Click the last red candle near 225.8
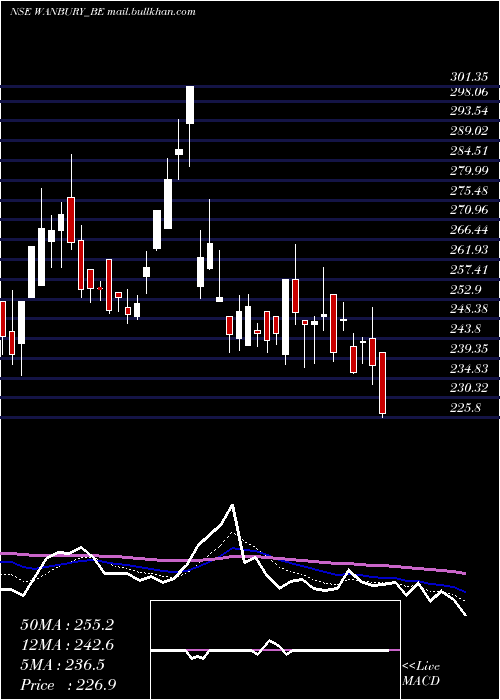The image size is (500, 700). point(383,383)
